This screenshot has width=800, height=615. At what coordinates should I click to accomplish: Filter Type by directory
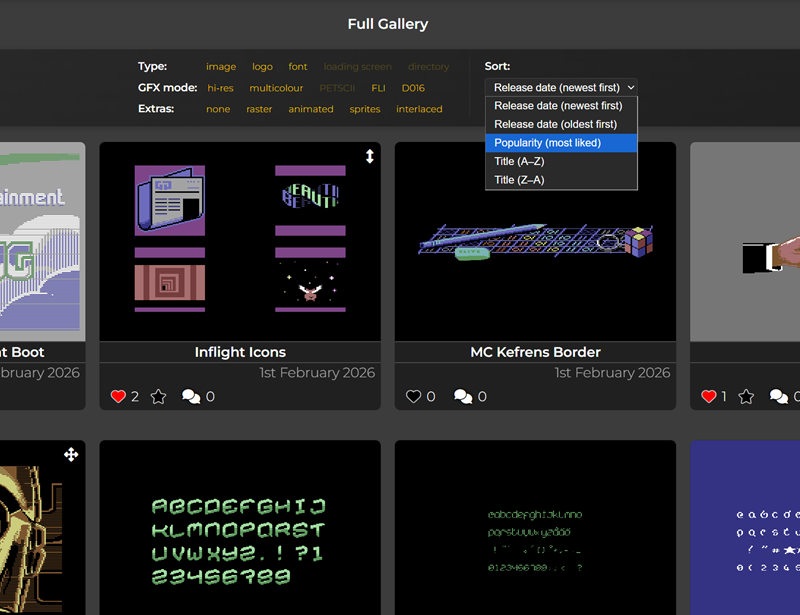coord(429,67)
